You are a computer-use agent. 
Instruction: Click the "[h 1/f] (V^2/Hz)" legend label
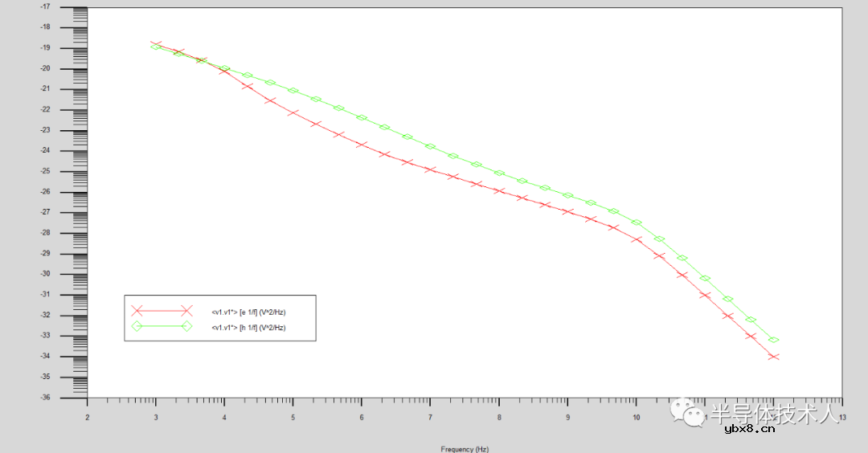tap(248, 327)
